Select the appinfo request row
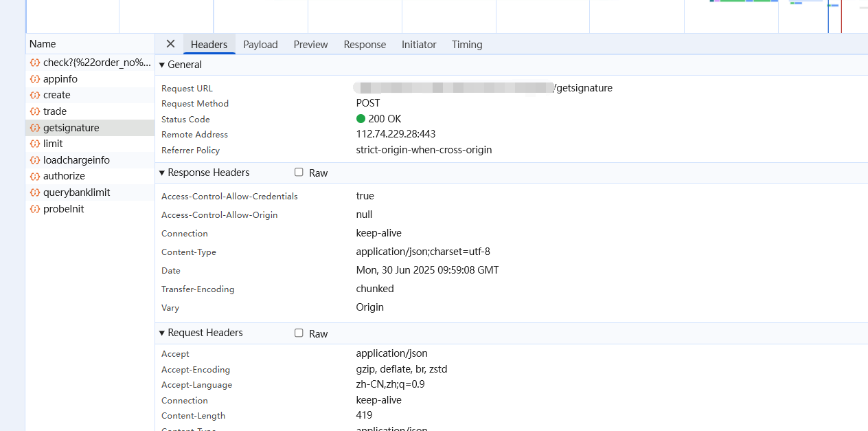 click(x=90, y=79)
